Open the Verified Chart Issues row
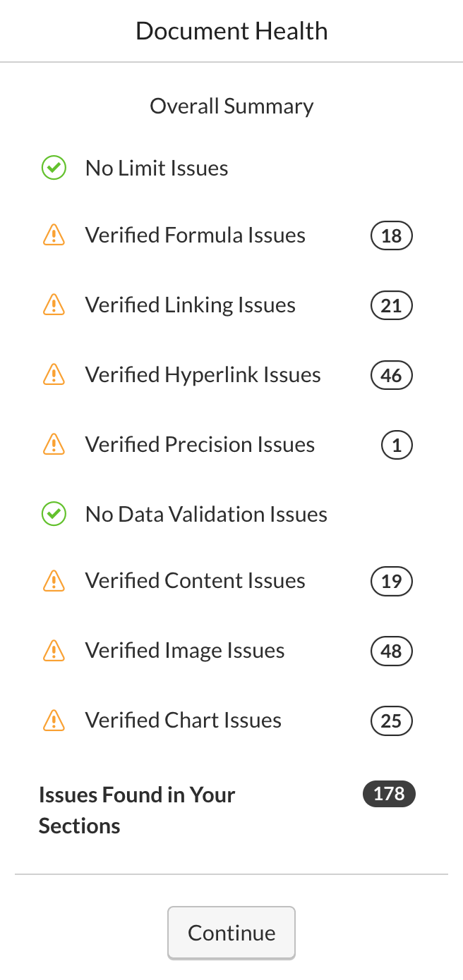Viewport: 463px width, 980px height. tap(227, 720)
